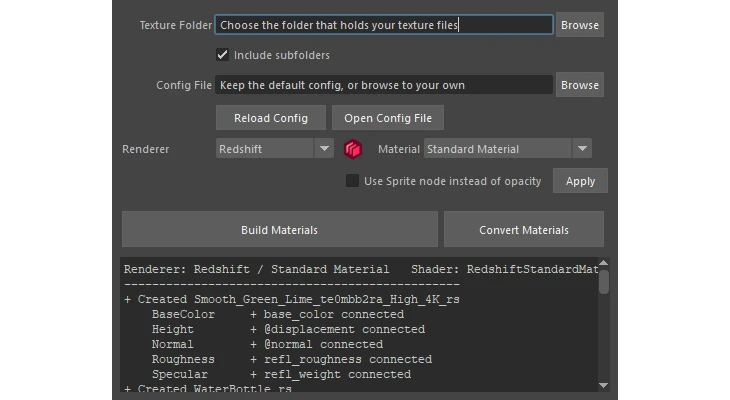Click the Build Materials button
This screenshot has width=730, height=400.
[x=279, y=230]
